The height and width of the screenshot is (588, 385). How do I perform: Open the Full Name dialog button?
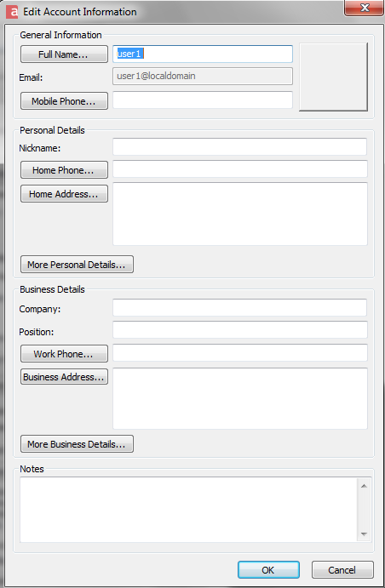(64, 54)
